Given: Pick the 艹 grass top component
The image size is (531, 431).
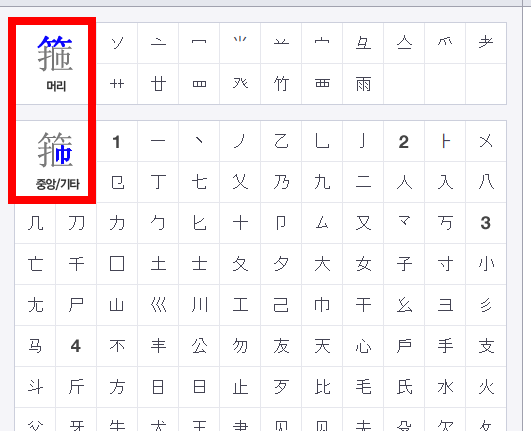Looking at the screenshot, I should pos(117,84).
